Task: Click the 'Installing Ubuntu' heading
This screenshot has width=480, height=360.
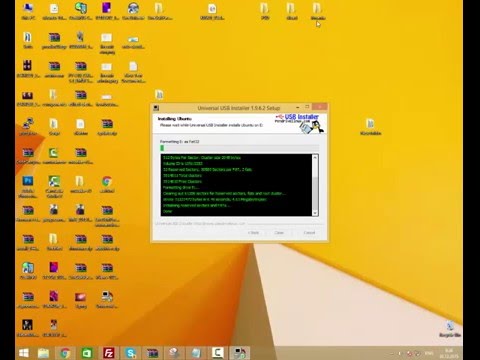Action: (175, 119)
